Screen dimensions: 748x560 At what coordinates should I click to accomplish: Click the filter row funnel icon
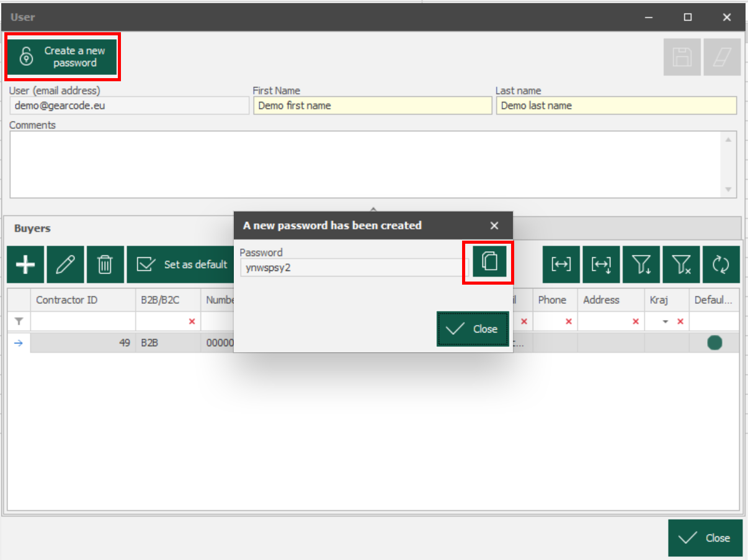point(19,321)
